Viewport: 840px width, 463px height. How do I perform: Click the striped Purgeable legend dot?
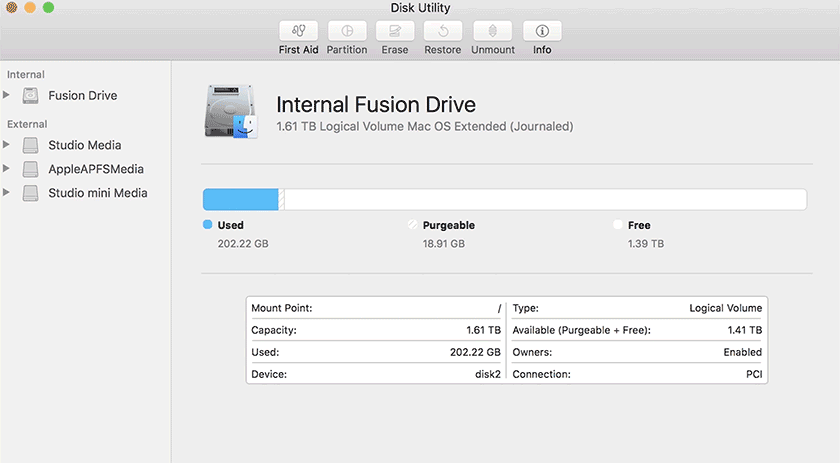coord(412,225)
